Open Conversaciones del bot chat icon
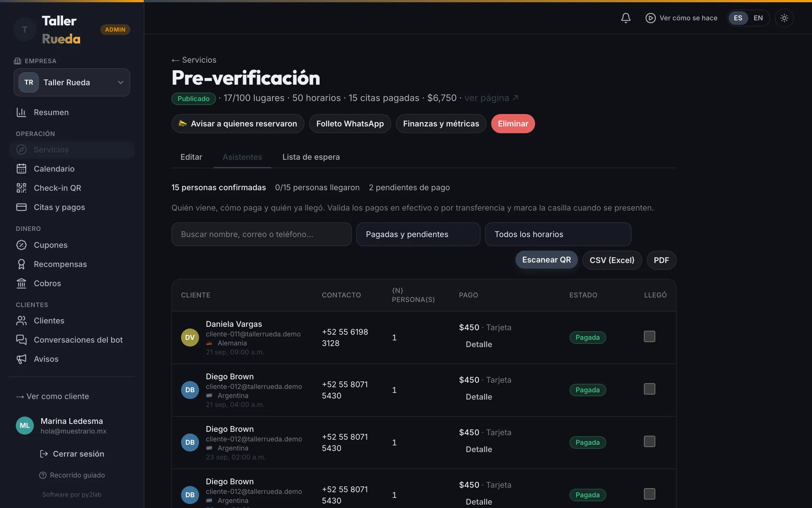The width and height of the screenshot is (812, 508). click(x=21, y=340)
